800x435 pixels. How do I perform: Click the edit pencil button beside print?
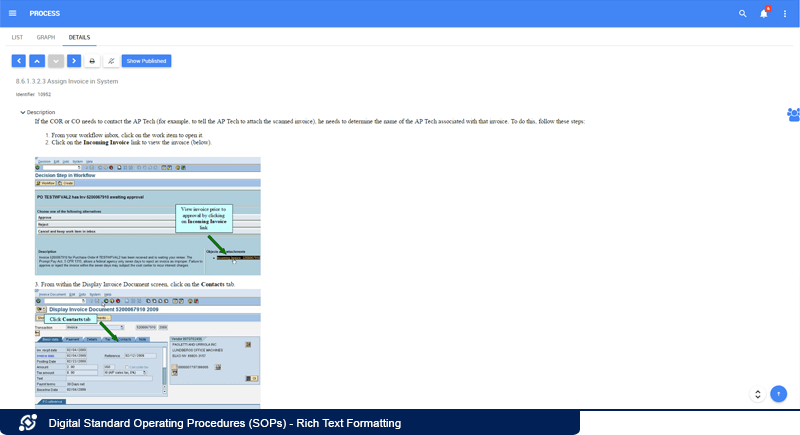(111, 61)
